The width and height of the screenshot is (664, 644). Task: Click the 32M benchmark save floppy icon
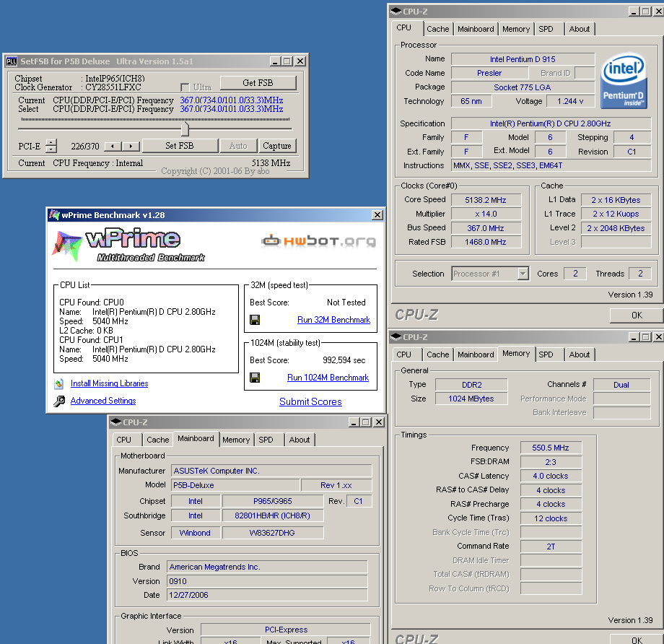(255, 319)
